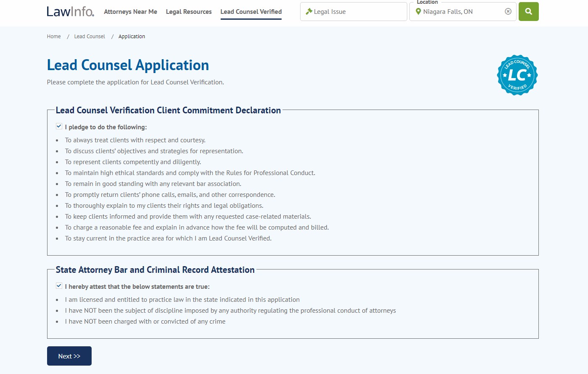This screenshot has height=374, width=588.
Task: Open the Legal Resources menu
Action: pyautogui.click(x=189, y=12)
